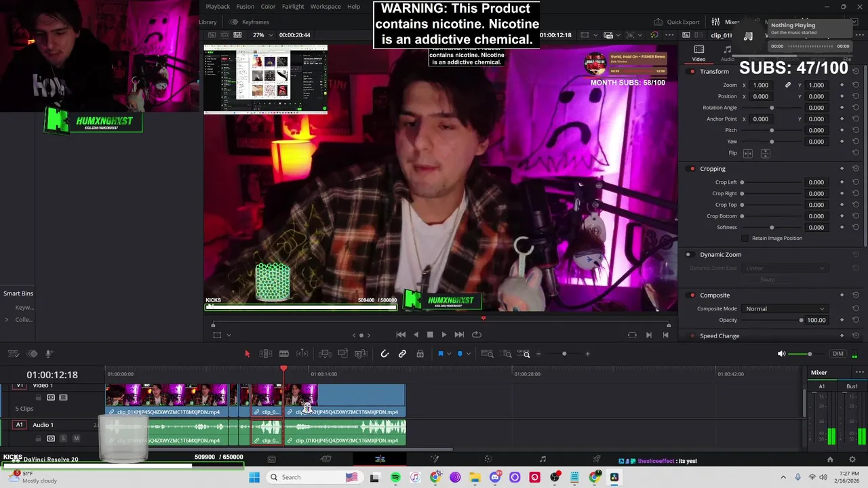Open the Workspace menu
The height and width of the screenshot is (488, 868).
click(325, 7)
